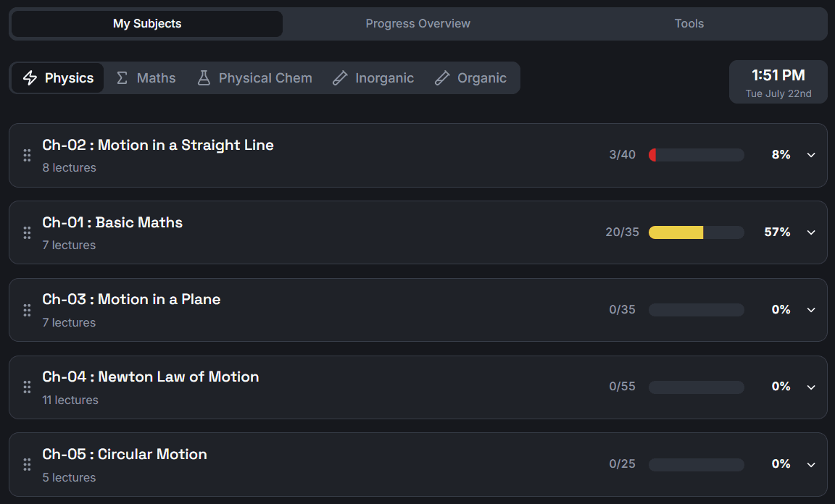Select the drag handle for Motion in a Plane
835x504 pixels.
click(27, 310)
